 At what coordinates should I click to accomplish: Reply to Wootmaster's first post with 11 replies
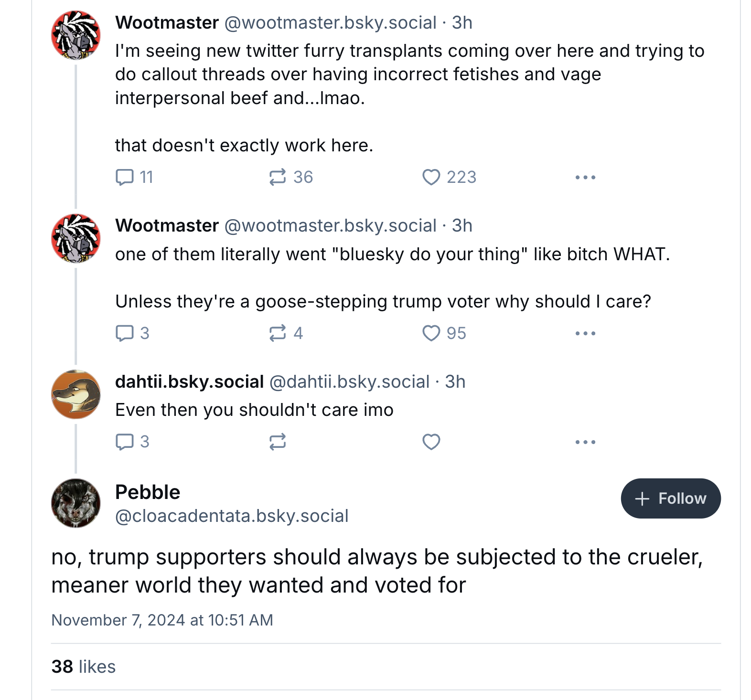tap(125, 177)
